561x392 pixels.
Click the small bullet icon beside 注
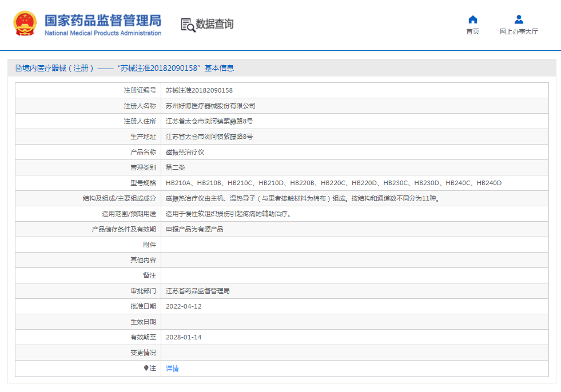click(x=146, y=368)
